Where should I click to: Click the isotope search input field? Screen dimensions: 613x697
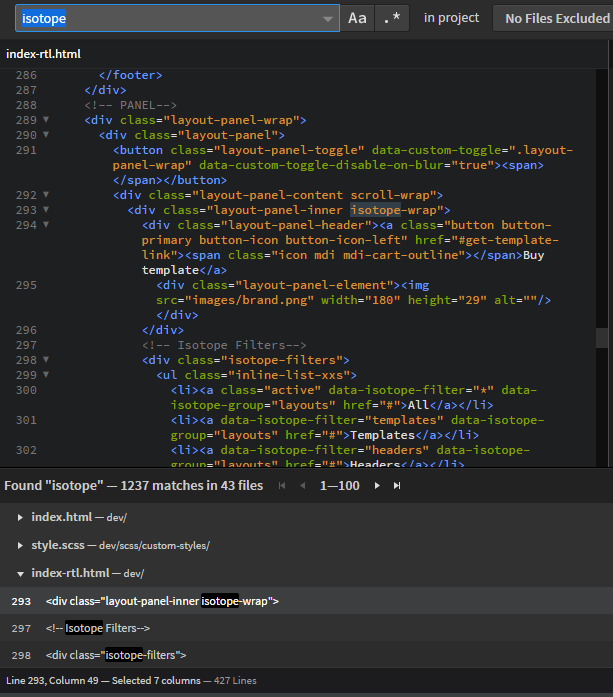point(170,18)
